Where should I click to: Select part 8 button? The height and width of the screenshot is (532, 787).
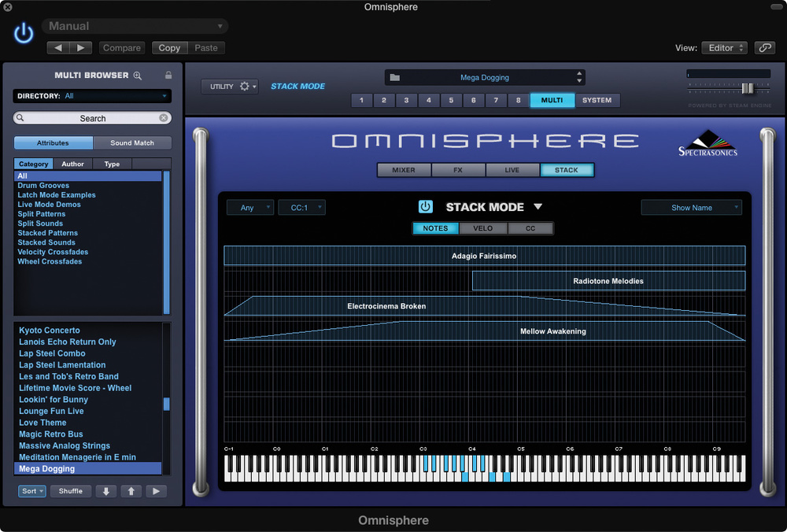(x=518, y=101)
